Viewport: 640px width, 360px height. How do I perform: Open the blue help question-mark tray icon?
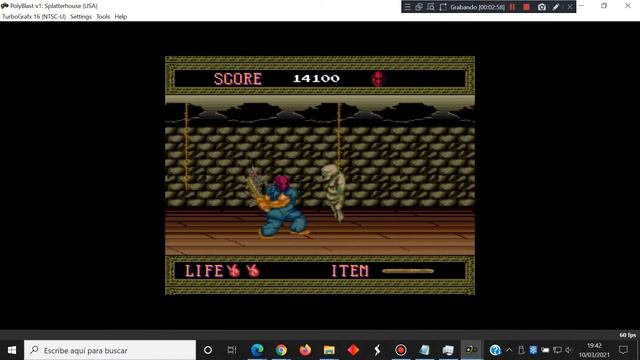coord(495,350)
